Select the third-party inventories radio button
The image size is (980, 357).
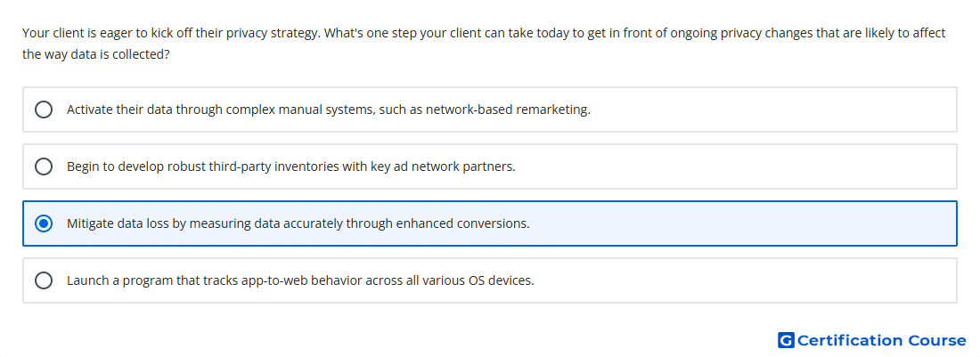[44, 166]
